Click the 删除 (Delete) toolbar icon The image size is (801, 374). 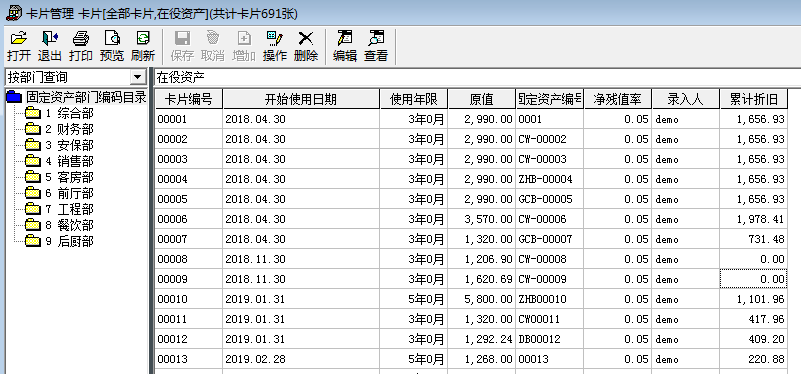[x=306, y=46]
